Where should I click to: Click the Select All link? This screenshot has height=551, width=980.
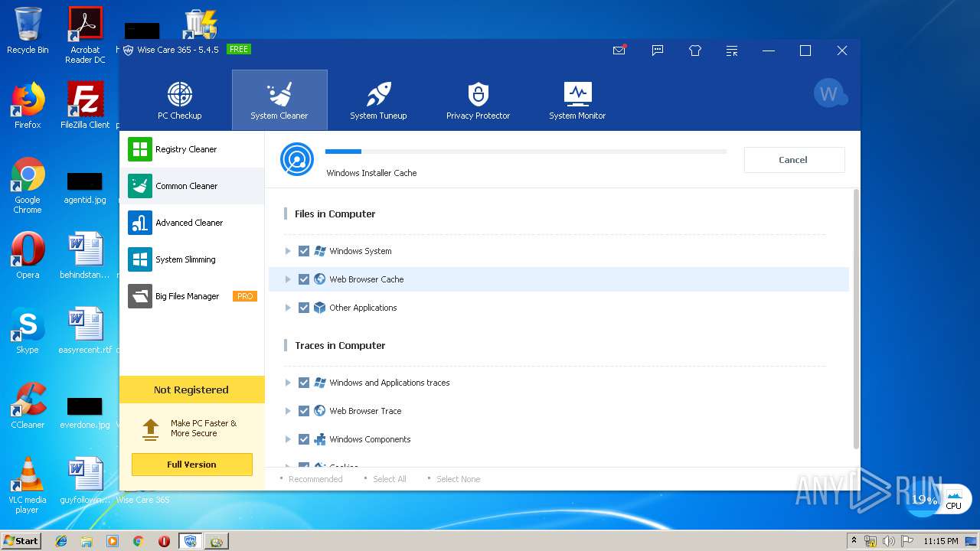390,479
